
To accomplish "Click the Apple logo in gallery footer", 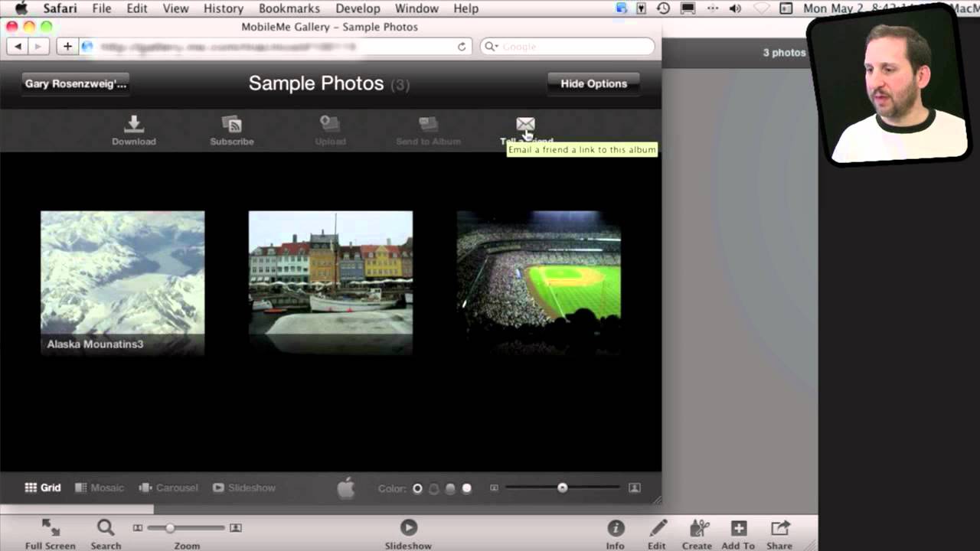I will tap(346, 487).
